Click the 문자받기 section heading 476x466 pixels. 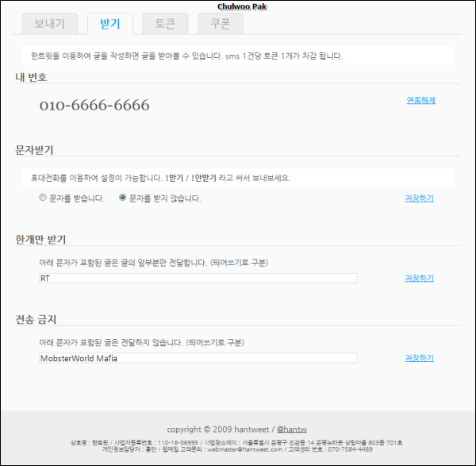pyautogui.click(x=34, y=150)
